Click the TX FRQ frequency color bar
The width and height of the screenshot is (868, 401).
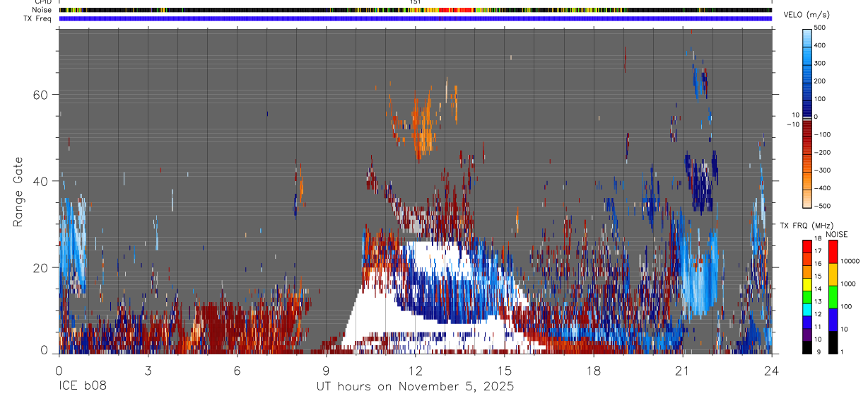[807, 297]
